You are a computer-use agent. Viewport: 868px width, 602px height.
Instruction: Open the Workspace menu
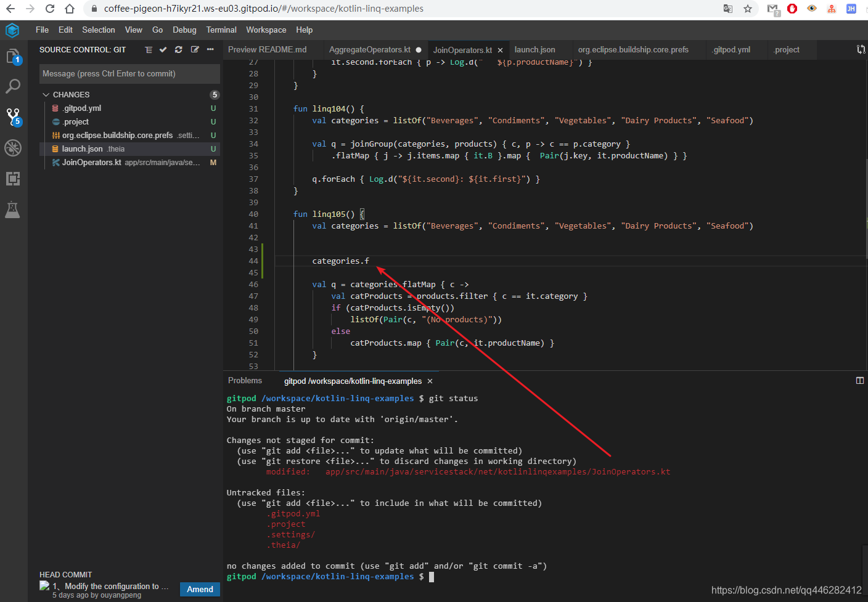click(x=266, y=30)
